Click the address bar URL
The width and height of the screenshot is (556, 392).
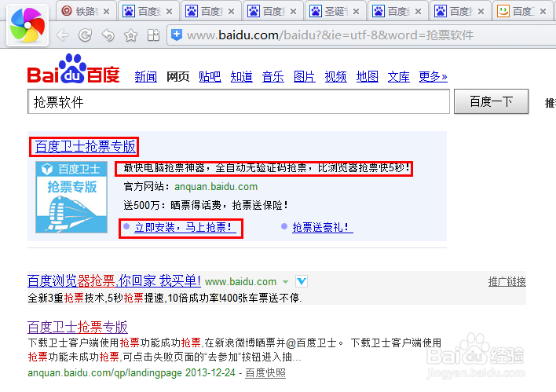330,35
